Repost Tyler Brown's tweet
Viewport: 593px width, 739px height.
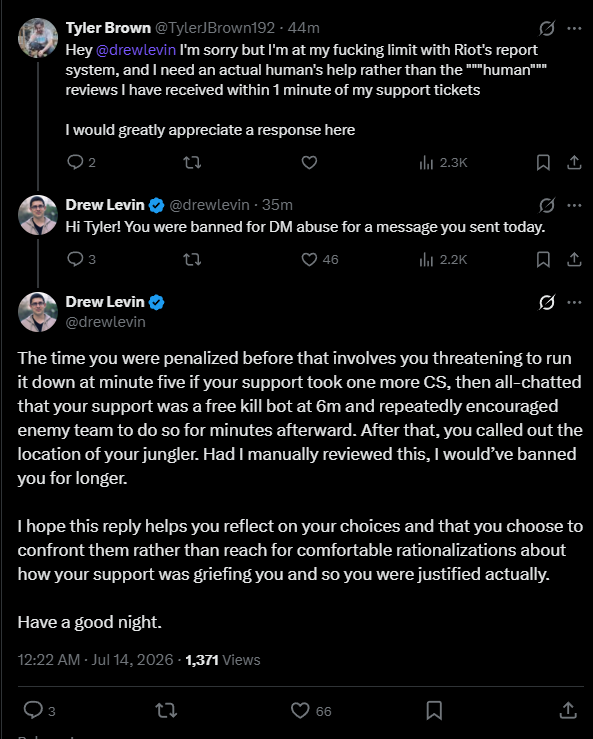192,163
